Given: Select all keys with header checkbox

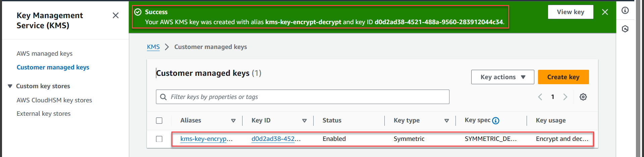Looking at the screenshot, I should click(x=159, y=120).
